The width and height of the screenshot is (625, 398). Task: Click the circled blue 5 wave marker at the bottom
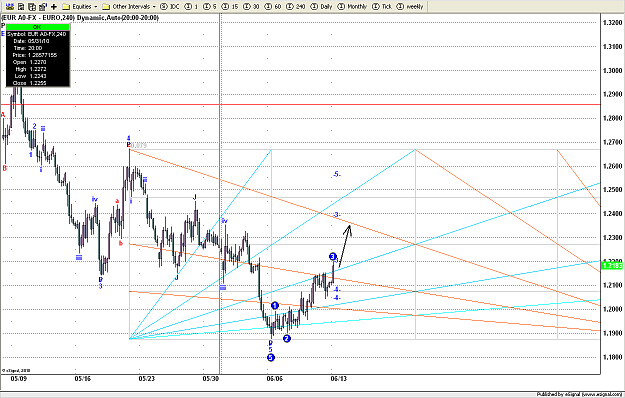tap(271, 357)
